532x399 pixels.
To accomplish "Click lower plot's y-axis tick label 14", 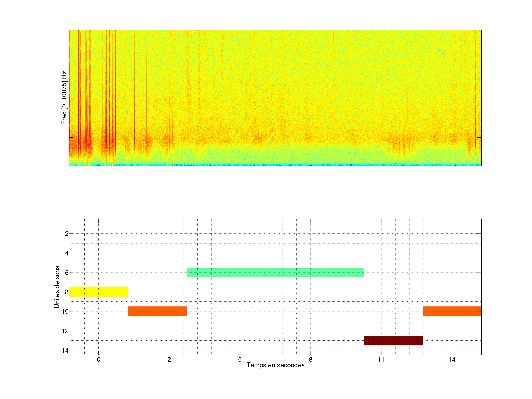I will [x=65, y=350].
